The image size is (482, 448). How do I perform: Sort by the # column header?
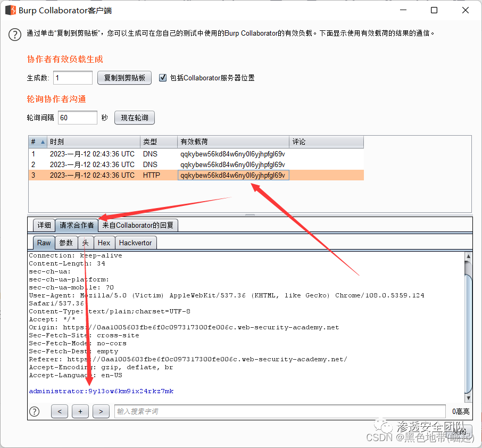click(38, 142)
